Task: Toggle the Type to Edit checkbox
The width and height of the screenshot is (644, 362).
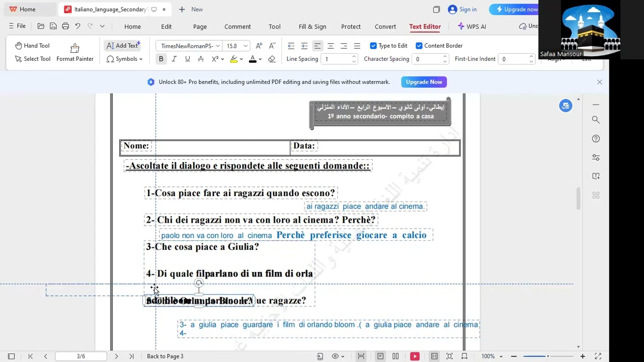Action: click(373, 46)
